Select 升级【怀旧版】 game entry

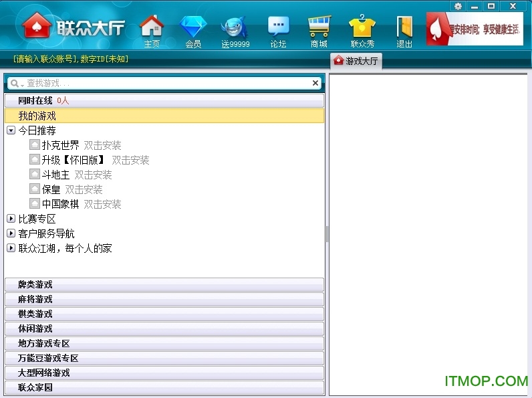(74, 160)
